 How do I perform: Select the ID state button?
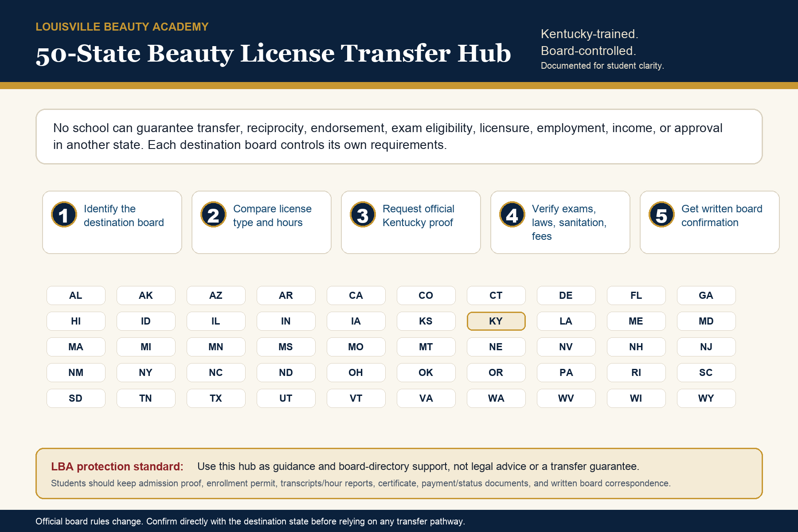click(x=146, y=321)
